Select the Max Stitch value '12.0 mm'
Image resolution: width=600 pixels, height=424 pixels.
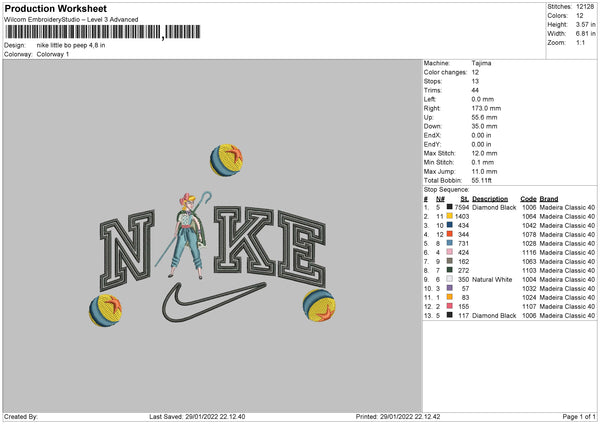pos(484,153)
